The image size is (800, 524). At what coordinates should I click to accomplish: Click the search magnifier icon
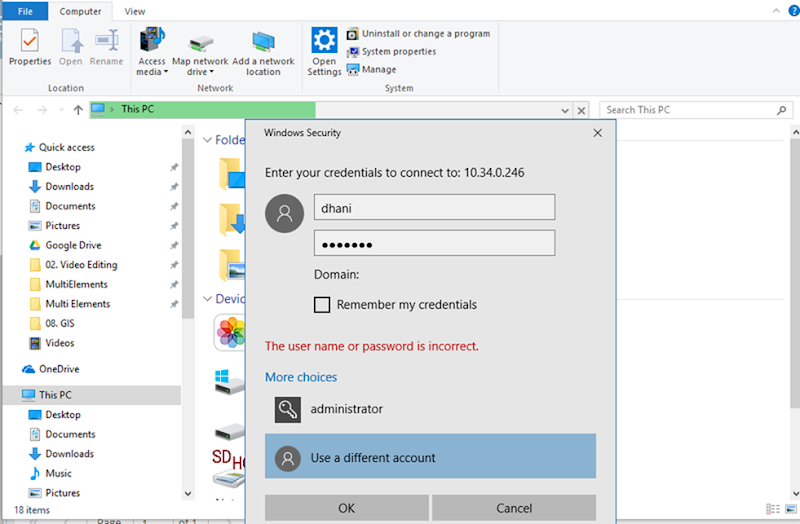click(782, 110)
